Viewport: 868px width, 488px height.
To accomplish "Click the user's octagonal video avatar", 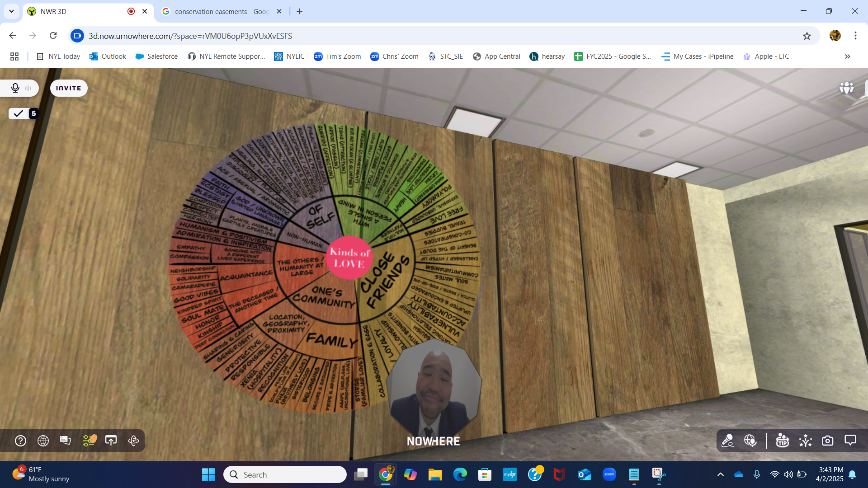I will pyautogui.click(x=433, y=386).
